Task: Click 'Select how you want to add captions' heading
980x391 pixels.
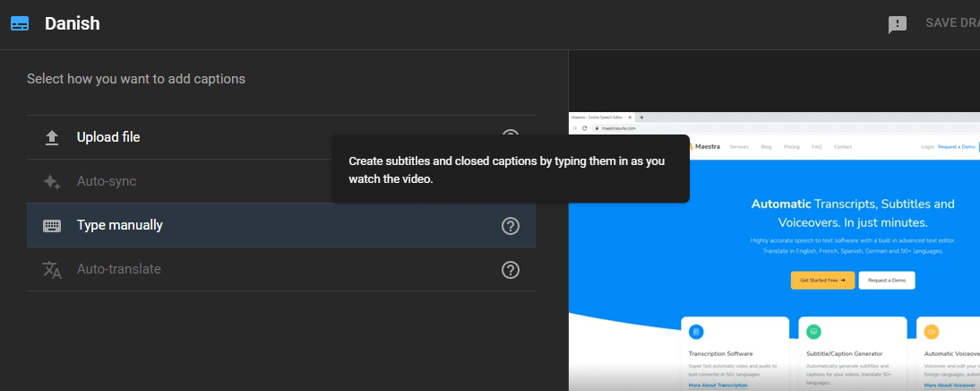Action: (136, 79)
